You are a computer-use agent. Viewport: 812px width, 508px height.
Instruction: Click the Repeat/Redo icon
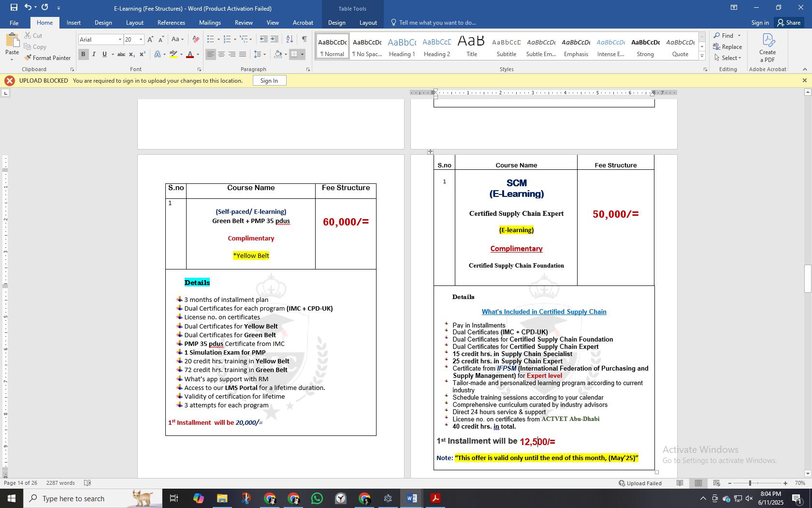(x=45, y=7)
